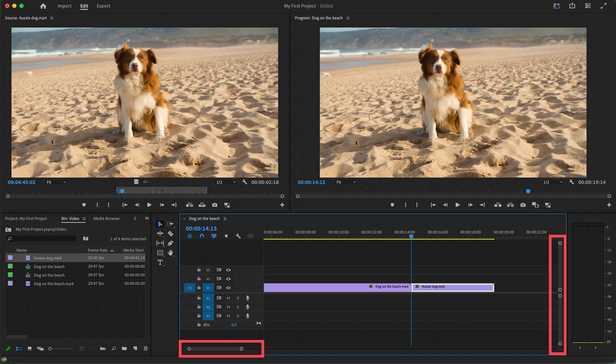Open the Export tab in the header
This screenshot has height=364, width=616.
tap(103, 6)
